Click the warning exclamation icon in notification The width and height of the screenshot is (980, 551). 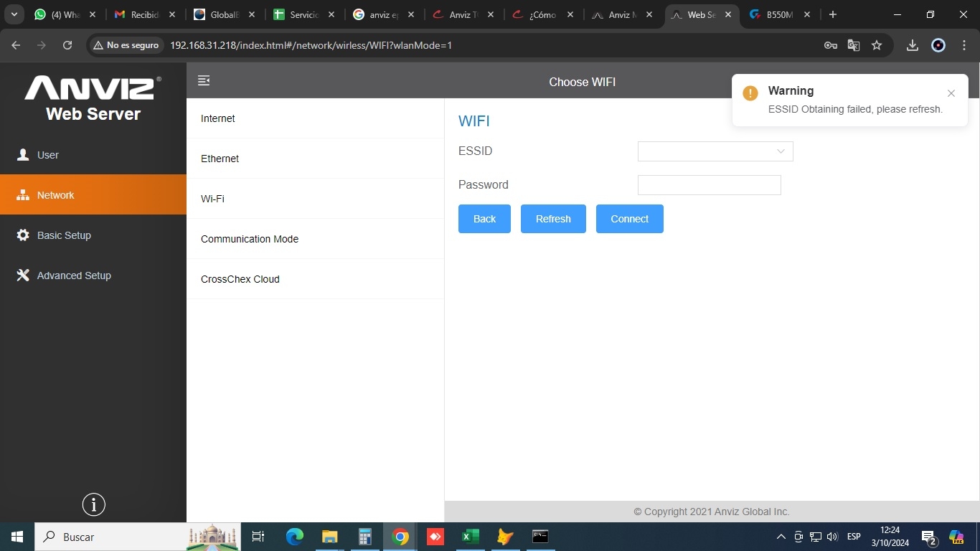click(x=750, y=93)
